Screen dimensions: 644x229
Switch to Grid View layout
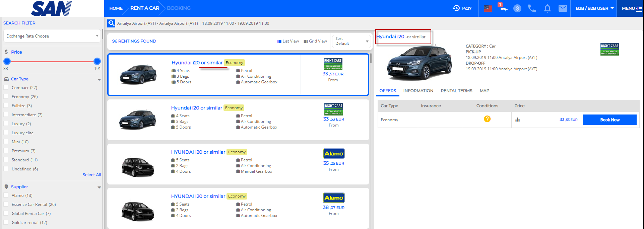click(315, 41)
